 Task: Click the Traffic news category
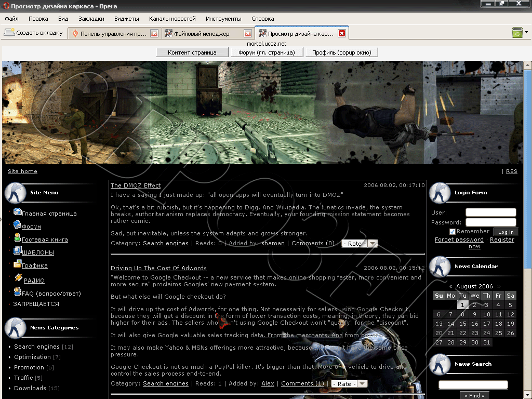23,378
